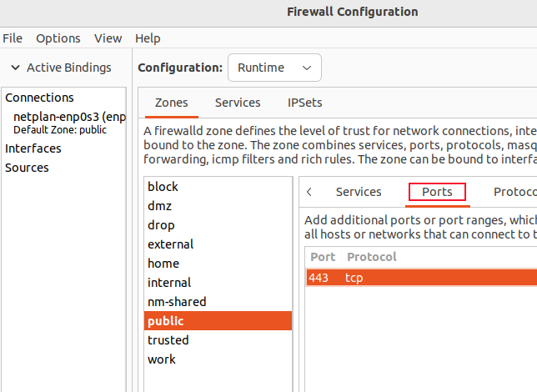
Task: Open the Options menu
Action: tap(58, 38)
